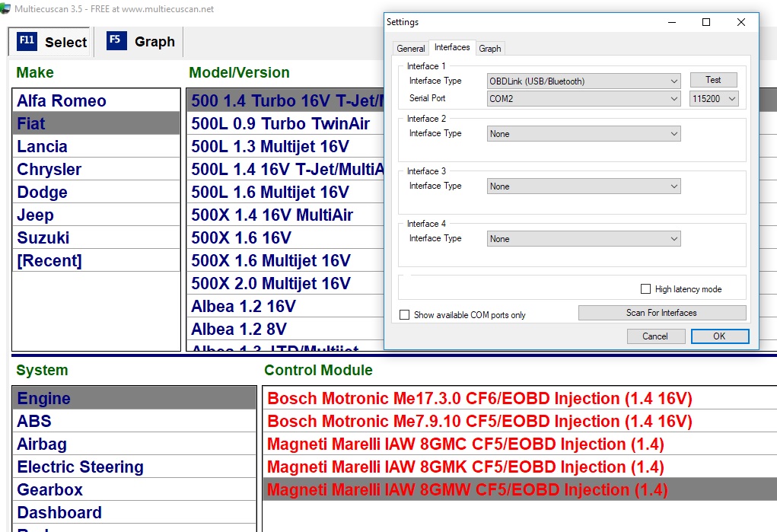Switch to the Interfaces tab
This screenshot has width=777, height=532.
(x=452, y=47)
